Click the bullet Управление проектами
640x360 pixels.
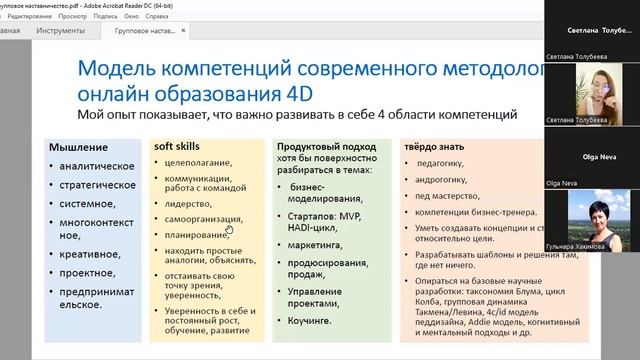[315, 298]
